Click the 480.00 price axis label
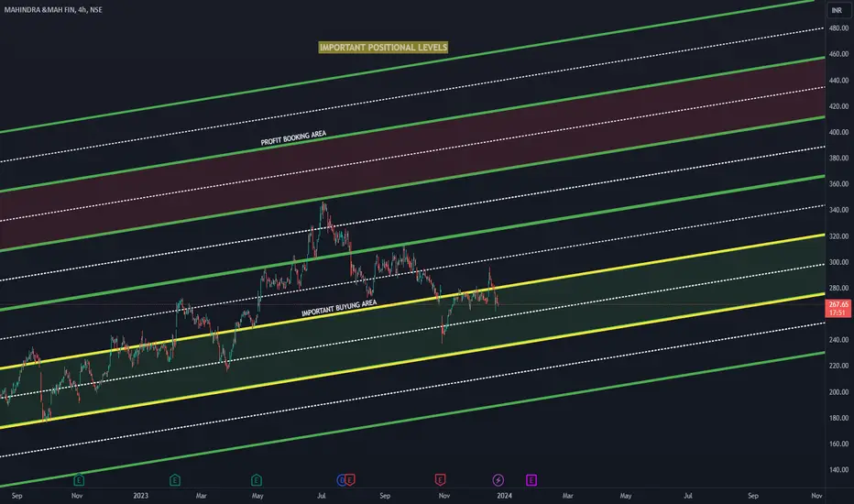Screen dimensions: 854x504 (x=838, y=27)
